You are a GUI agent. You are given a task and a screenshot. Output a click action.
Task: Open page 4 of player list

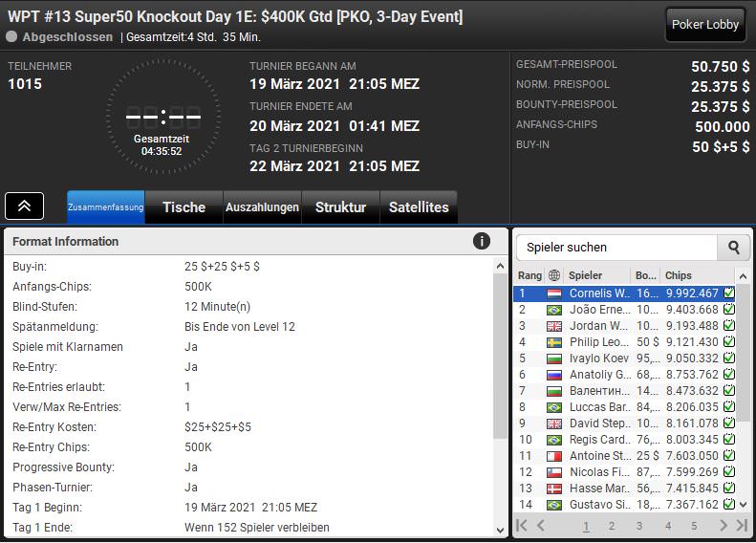point(668,526)
